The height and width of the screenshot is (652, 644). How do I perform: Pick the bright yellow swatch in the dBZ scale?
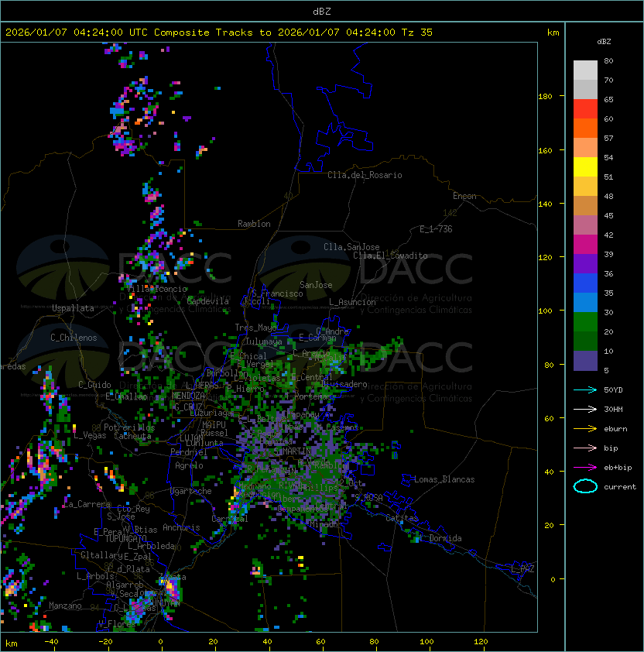[x=585, y=167]
